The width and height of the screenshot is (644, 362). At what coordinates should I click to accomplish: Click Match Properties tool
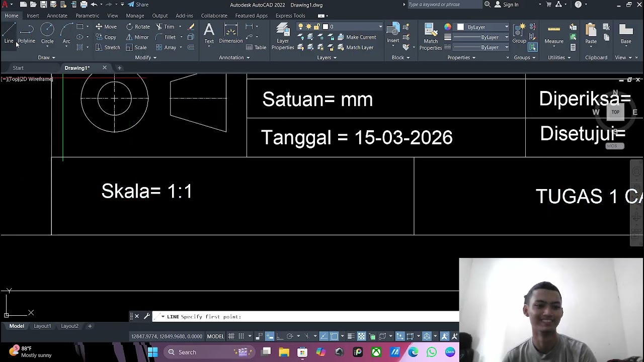point(431,36)
